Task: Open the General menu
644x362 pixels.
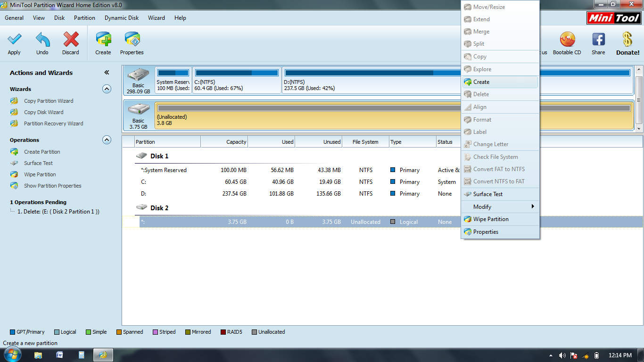Action: point(14,18)
